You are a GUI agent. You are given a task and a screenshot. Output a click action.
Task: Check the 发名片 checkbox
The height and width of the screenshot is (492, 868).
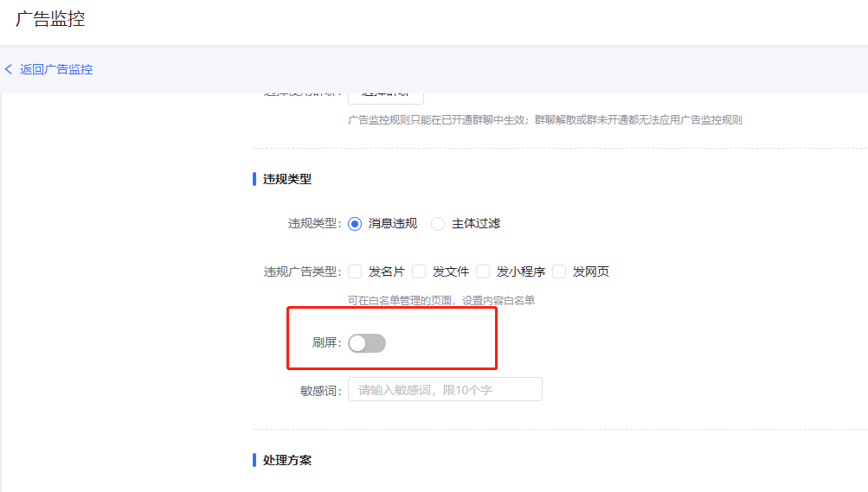pyautogui.click(x=355, y=272)
